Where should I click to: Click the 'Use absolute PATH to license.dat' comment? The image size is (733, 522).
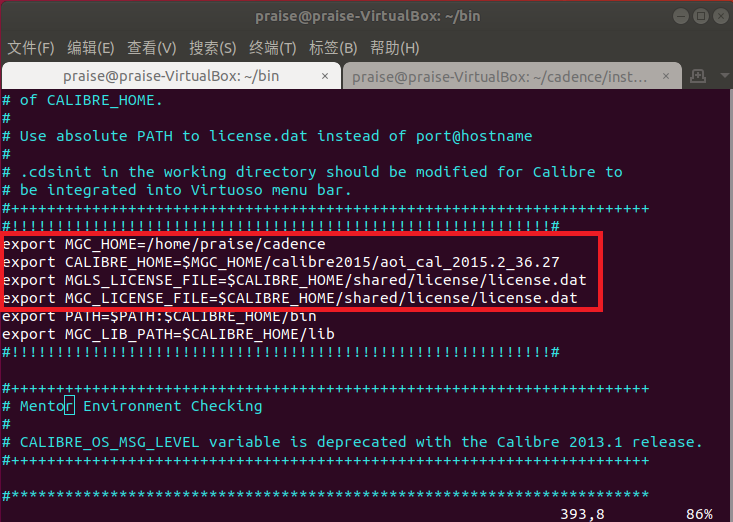(267, 136)
